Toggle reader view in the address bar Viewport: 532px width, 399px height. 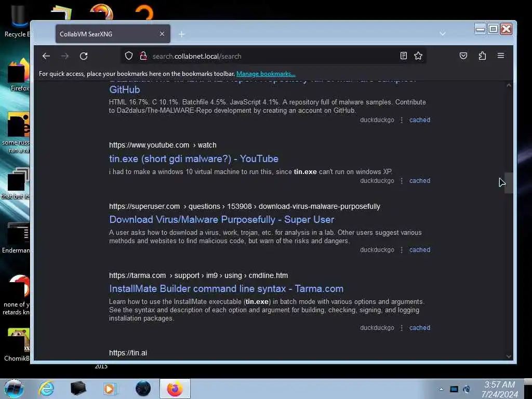click(403, 56)
